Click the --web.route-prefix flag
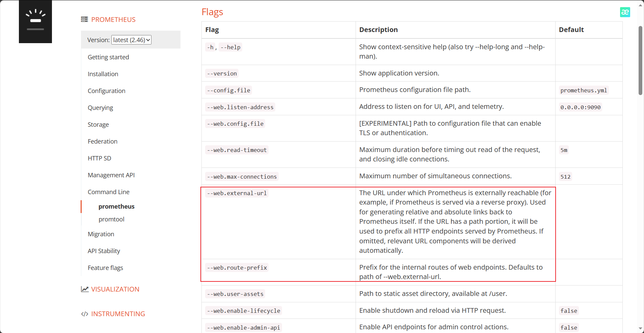This screenshot has width=644, height=333. 237,268
